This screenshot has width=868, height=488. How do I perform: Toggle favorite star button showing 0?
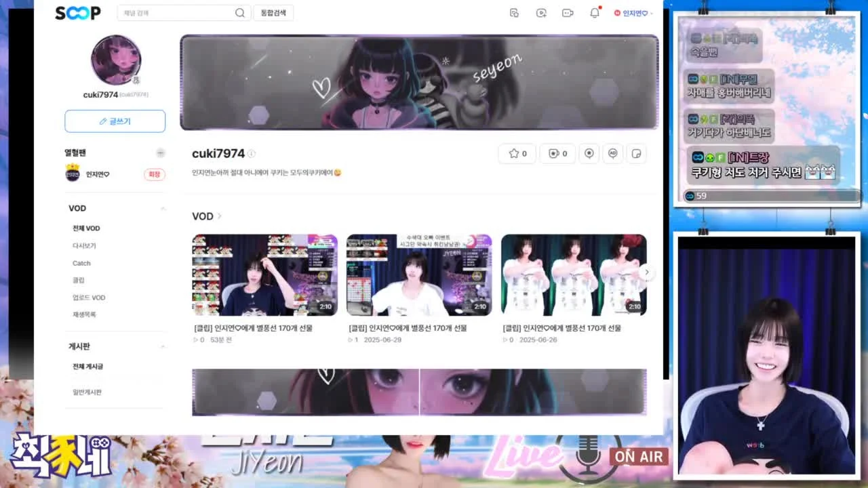[517, 153]
